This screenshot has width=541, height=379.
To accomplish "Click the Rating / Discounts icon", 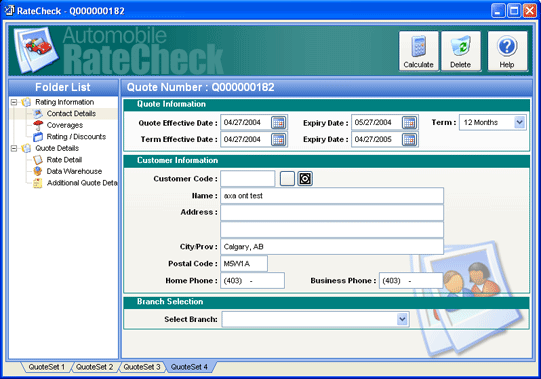I will click(38, 137).
